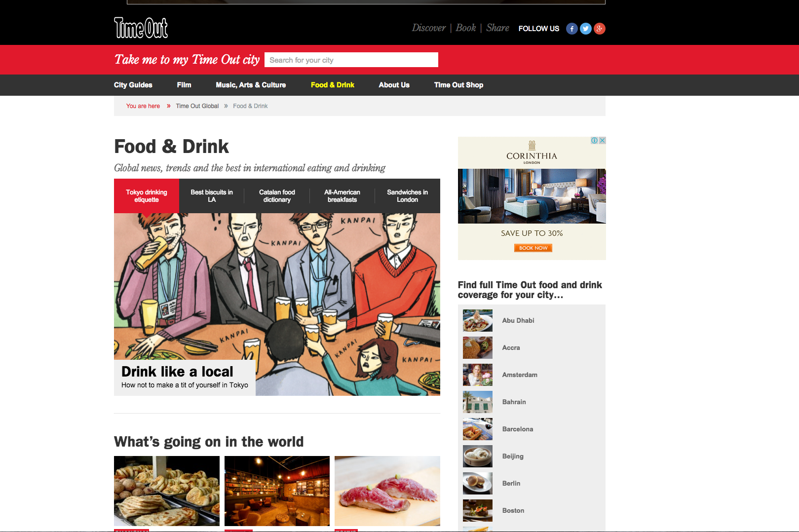This screenshot has width=799, height=532.
Task: Open the Music, Arts & Culture menu
Action: 251,85
